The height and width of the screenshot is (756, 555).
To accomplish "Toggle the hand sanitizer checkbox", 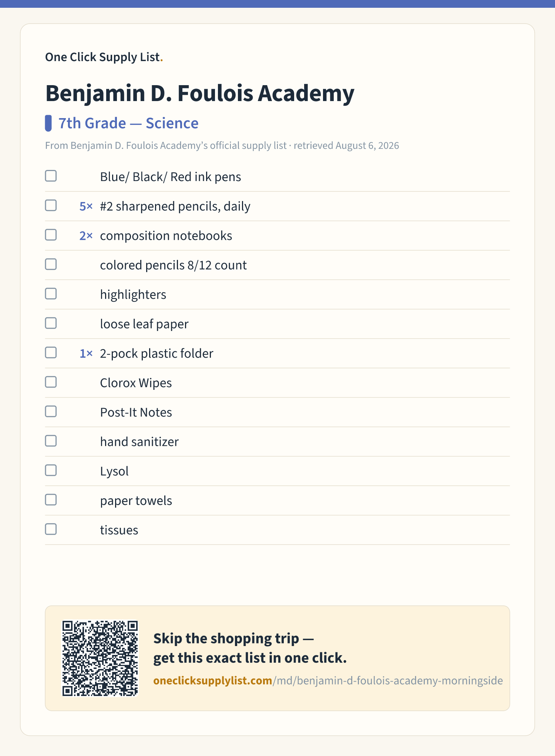I will point(51,441).
